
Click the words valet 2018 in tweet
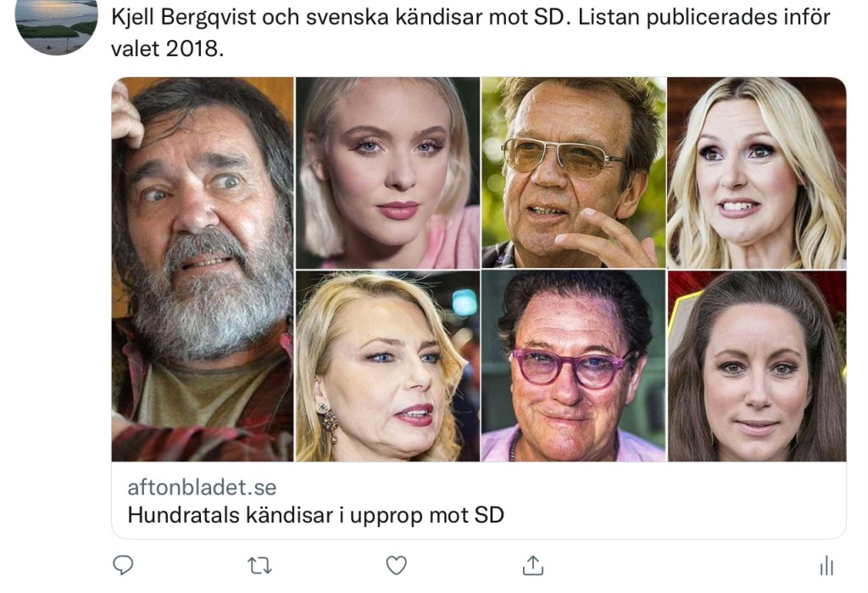[x=164, y=48]
